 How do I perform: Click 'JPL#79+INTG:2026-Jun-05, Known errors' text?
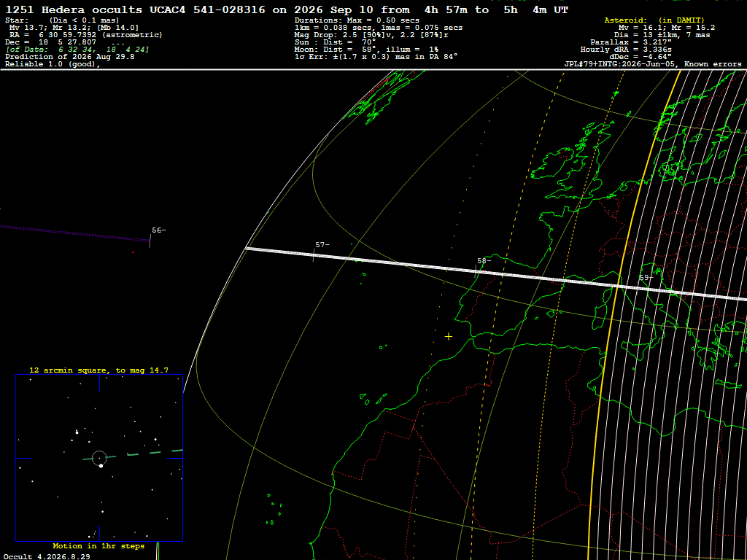653,64
